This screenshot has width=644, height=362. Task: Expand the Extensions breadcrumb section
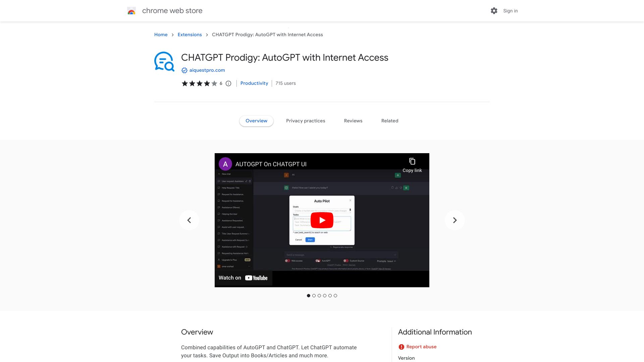(x=190, y=35)
